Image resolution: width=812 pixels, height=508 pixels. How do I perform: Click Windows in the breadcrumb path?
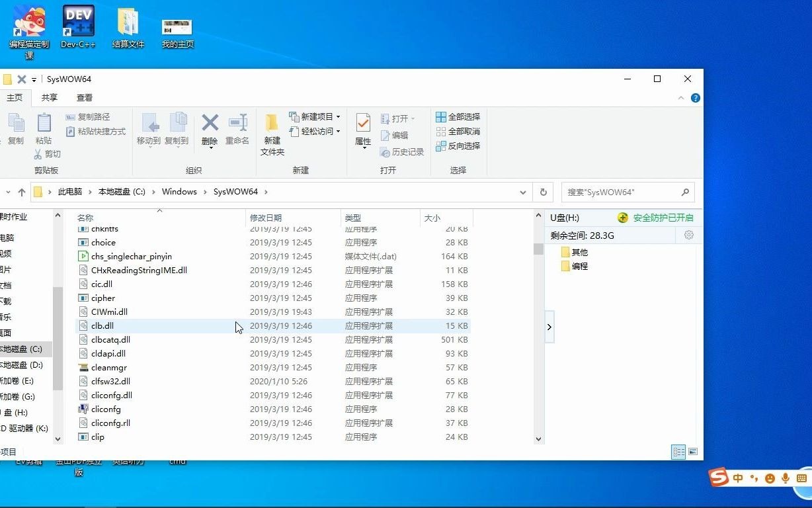(179, 191)
